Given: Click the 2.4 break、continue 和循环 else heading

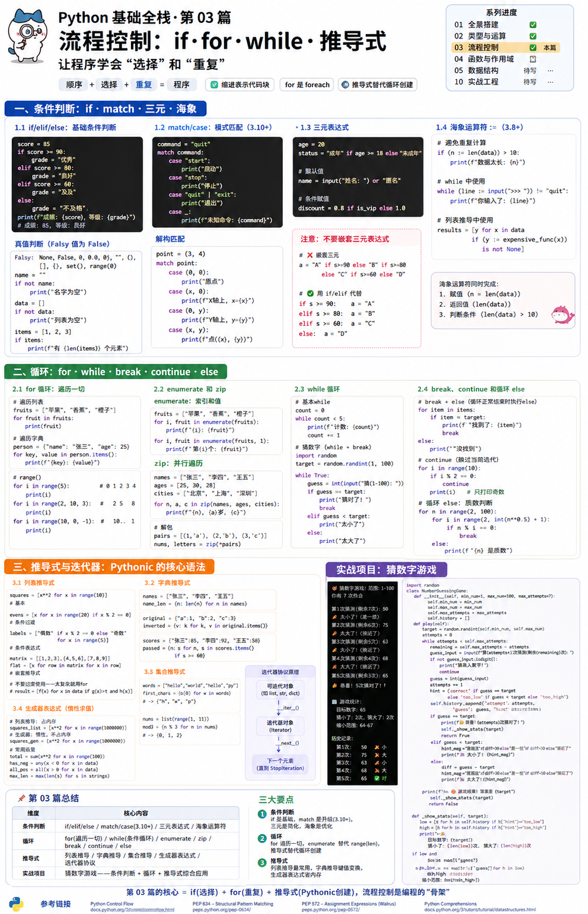Looking at the screenshot, I should (471, 389).
